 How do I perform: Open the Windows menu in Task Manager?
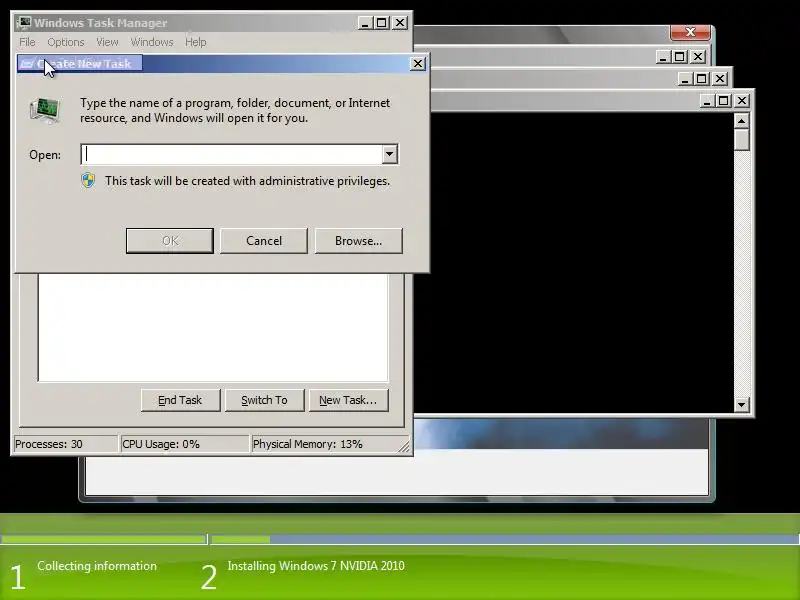[x=152, y=42]
